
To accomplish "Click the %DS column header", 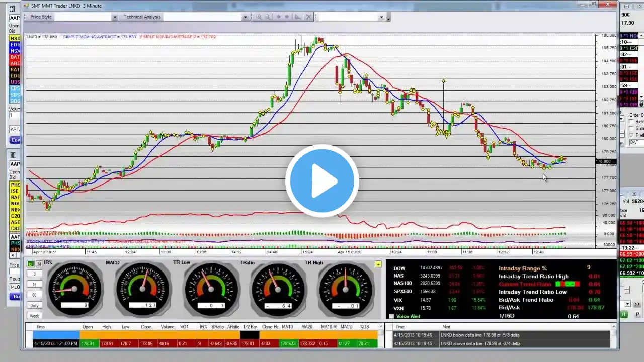I will [x=365, y=327].
